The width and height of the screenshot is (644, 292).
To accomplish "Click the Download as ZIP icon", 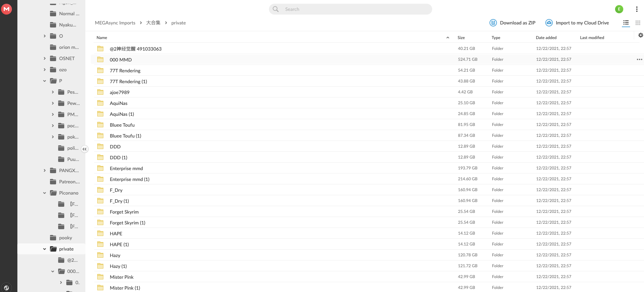I will coord(493,23).
